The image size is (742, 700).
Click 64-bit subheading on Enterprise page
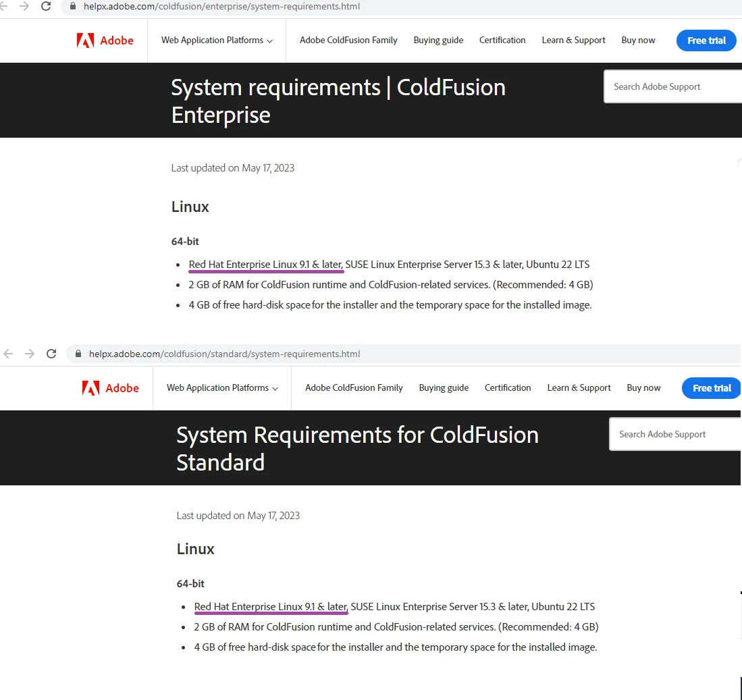[x=185, y=241]
